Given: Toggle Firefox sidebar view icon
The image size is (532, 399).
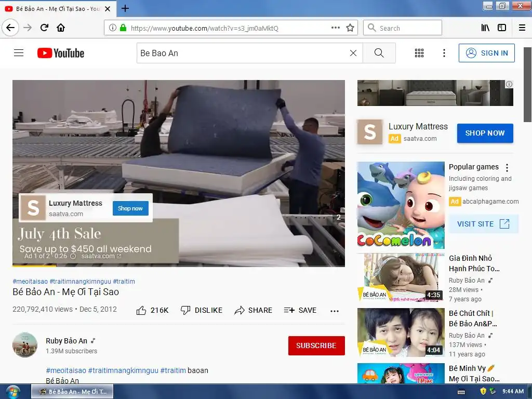Looking at the screenshot, I should coord(502,28).
